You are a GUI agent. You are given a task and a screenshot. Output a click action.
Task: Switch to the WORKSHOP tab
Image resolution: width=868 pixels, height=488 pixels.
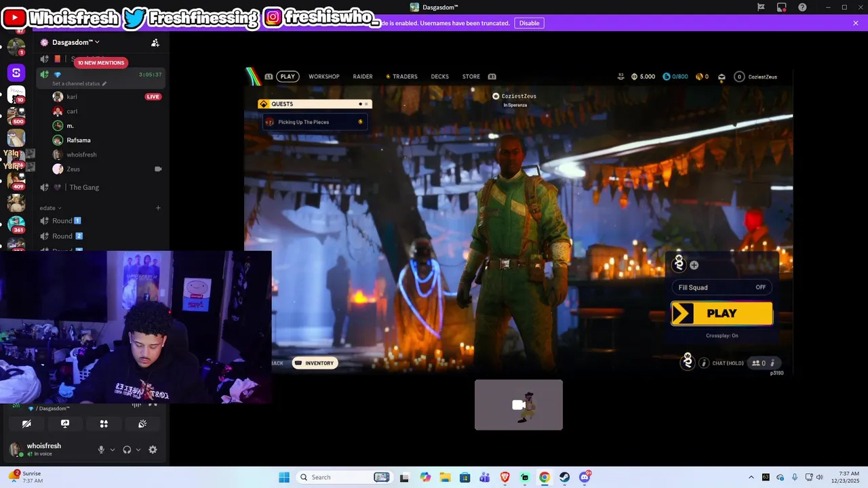[324, 77]
